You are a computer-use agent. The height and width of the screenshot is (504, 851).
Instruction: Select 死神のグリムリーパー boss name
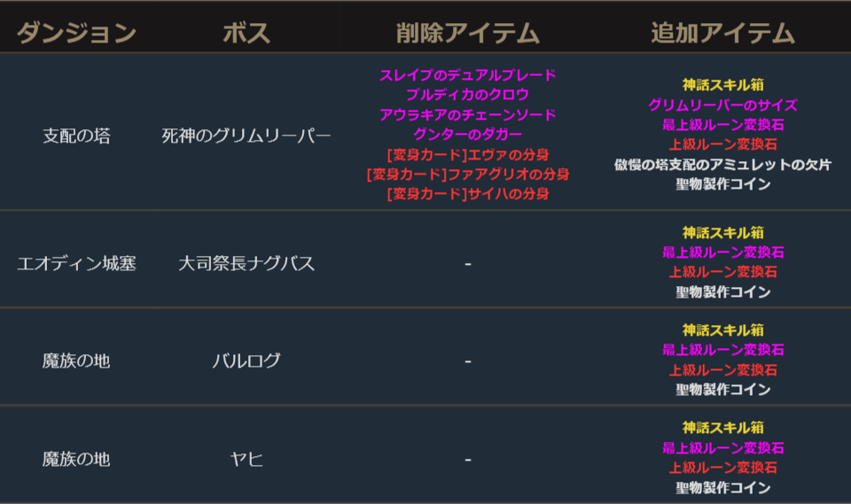click(x=246, y=136)
